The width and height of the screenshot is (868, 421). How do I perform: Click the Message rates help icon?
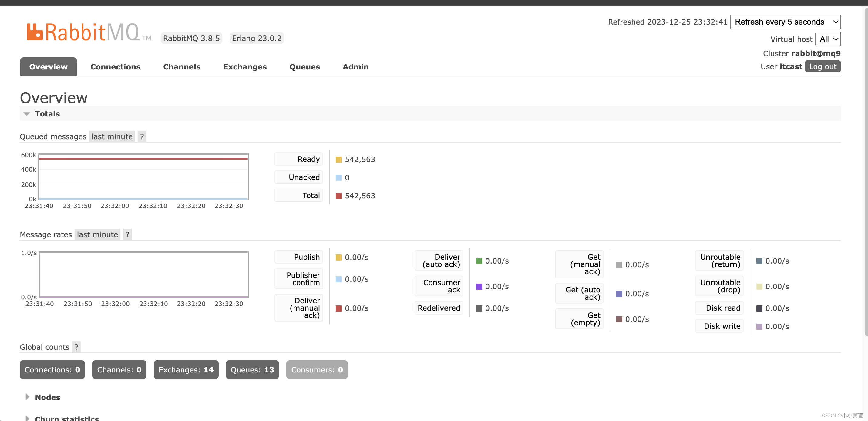click(127, 234)
